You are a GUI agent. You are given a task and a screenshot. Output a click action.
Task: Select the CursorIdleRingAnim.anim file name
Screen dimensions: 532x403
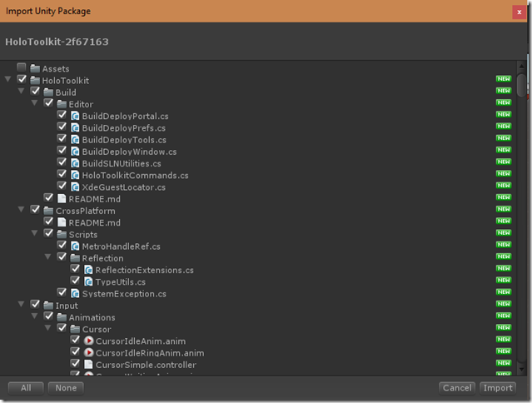pyautogui.click(x=150, y=353)
